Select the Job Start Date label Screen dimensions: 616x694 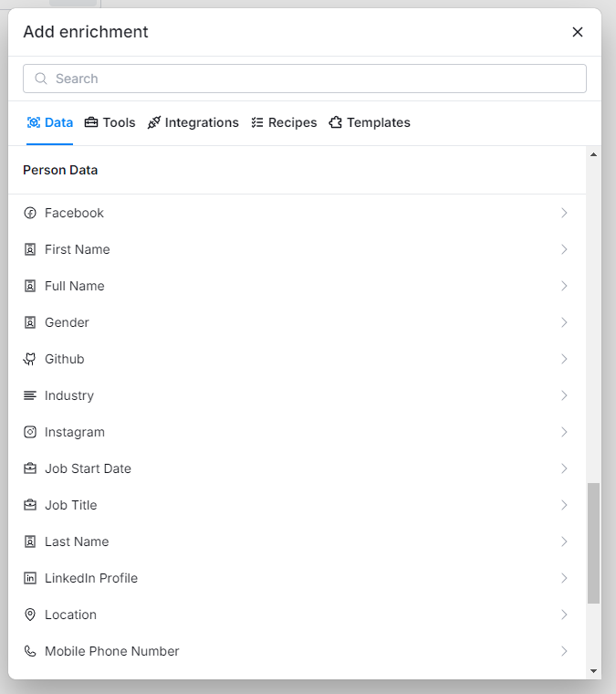[x=88, y=468]
